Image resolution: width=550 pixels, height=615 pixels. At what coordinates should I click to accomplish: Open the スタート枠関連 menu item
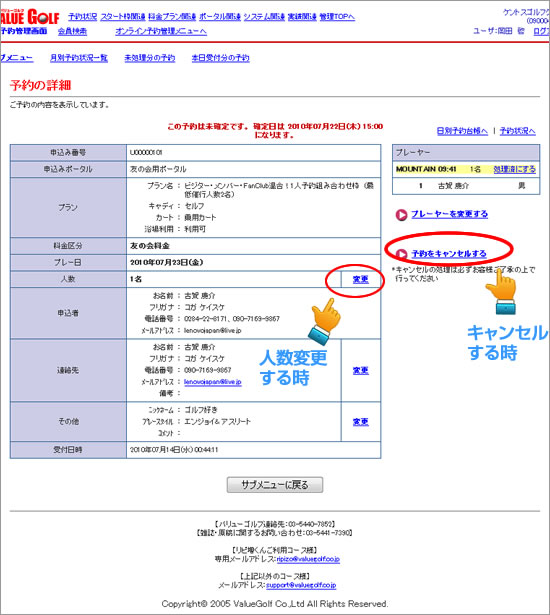click(x=123, y=16)
